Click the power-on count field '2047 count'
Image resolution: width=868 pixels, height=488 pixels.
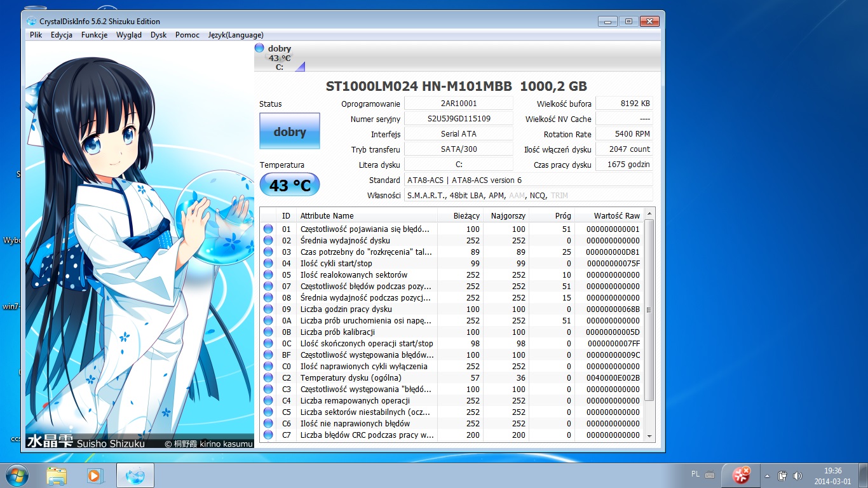point(625,149)
